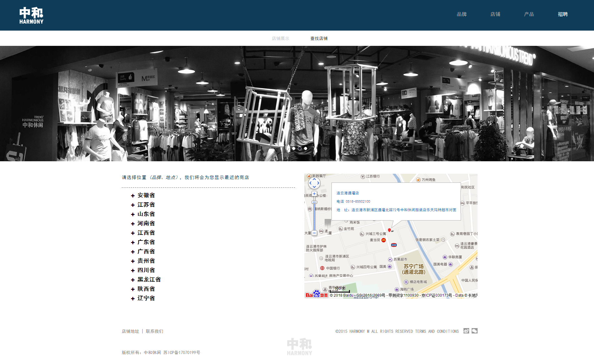594x364 pixels.
Task: Select the third carousel dot indicator
Action: tap(306, 148)
